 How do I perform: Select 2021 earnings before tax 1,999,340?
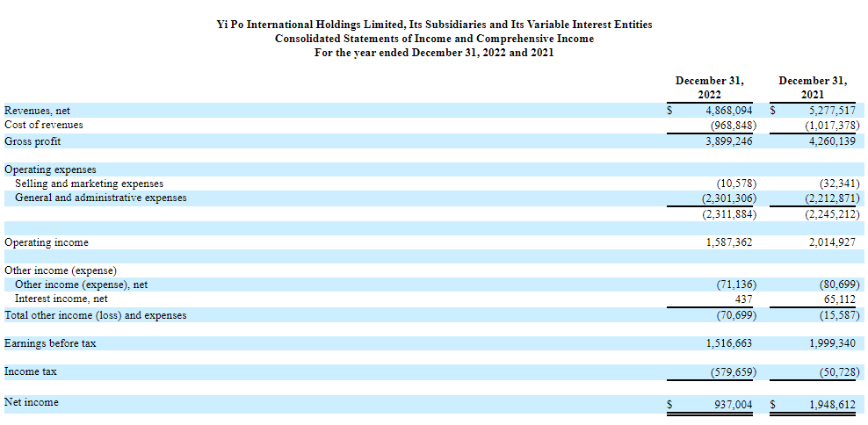[832, 343]
